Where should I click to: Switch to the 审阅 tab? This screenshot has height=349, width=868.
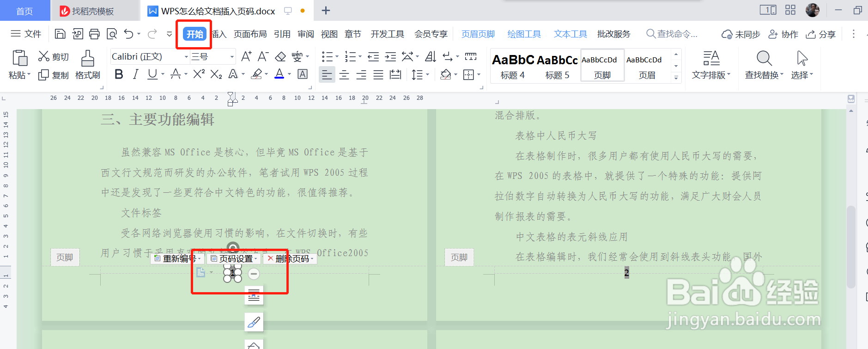[305, 34]
